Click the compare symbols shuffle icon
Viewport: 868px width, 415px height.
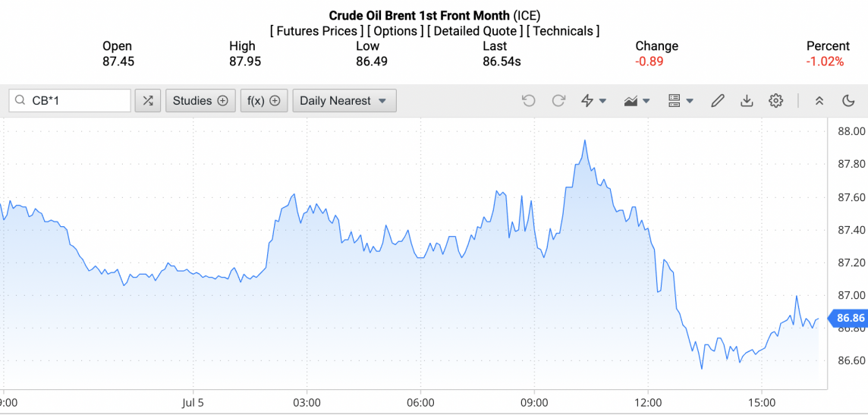point(148,100)
